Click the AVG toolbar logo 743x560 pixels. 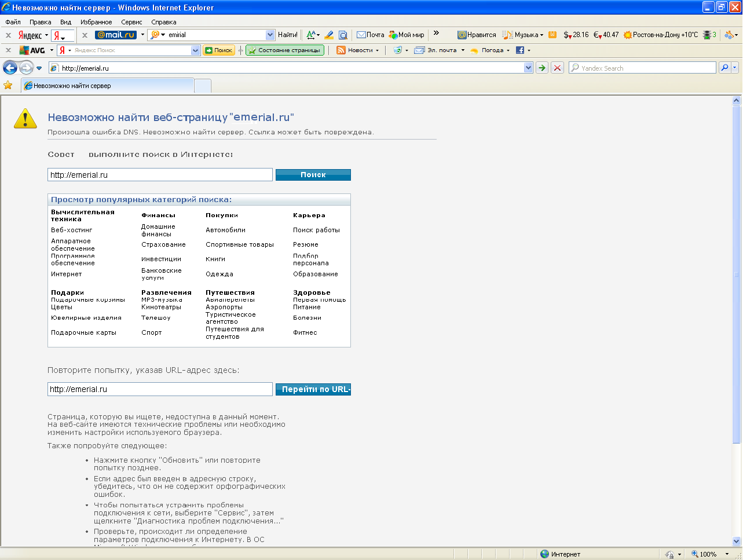pyautogui.click(x=32, y=50)
